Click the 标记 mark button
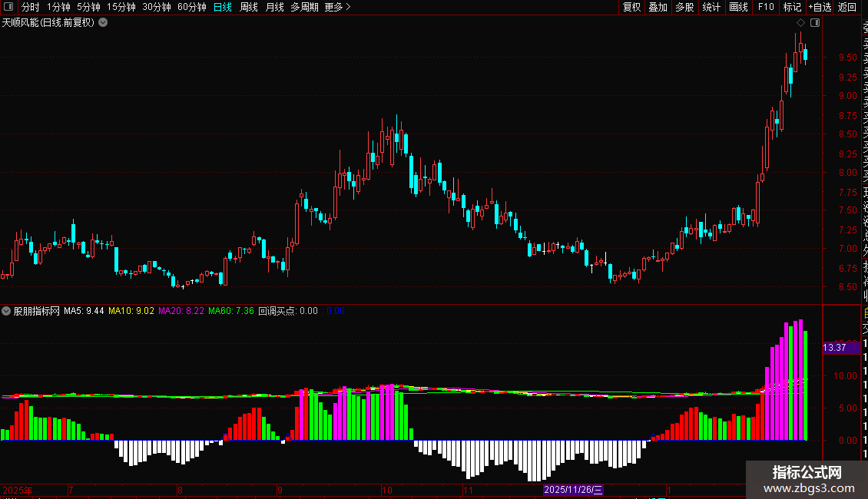The width and height of the screenshot is (868, 499). 792,7
